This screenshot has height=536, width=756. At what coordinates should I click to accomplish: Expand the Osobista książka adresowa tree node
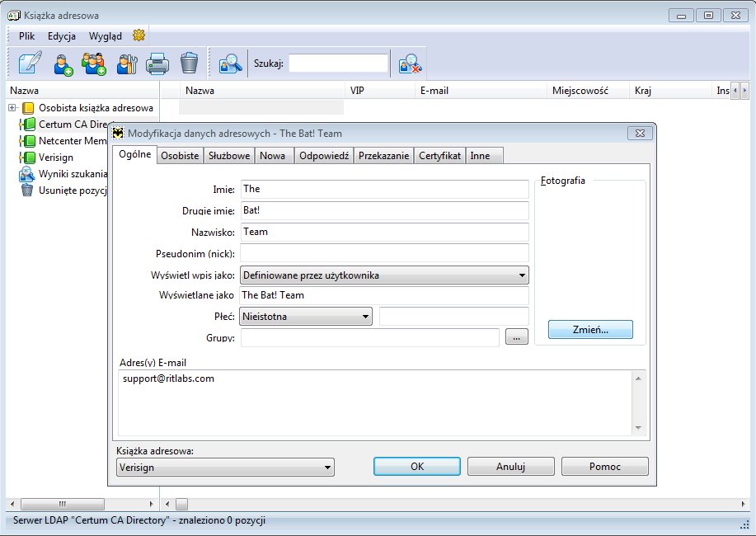pyautogui.click(x=12, y=108)
